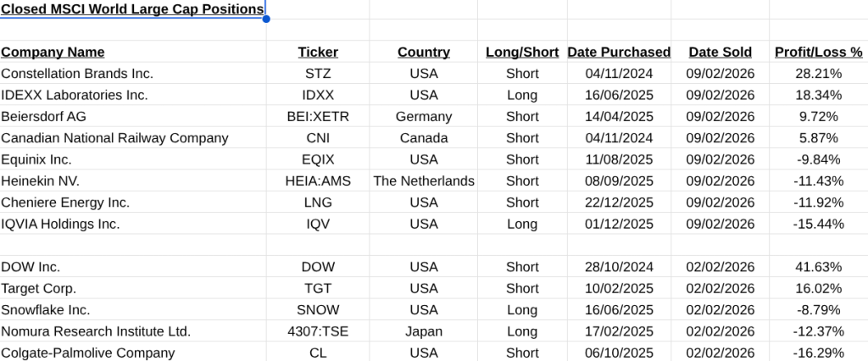
Task: Select the Germany country cell
Action: 424,116
